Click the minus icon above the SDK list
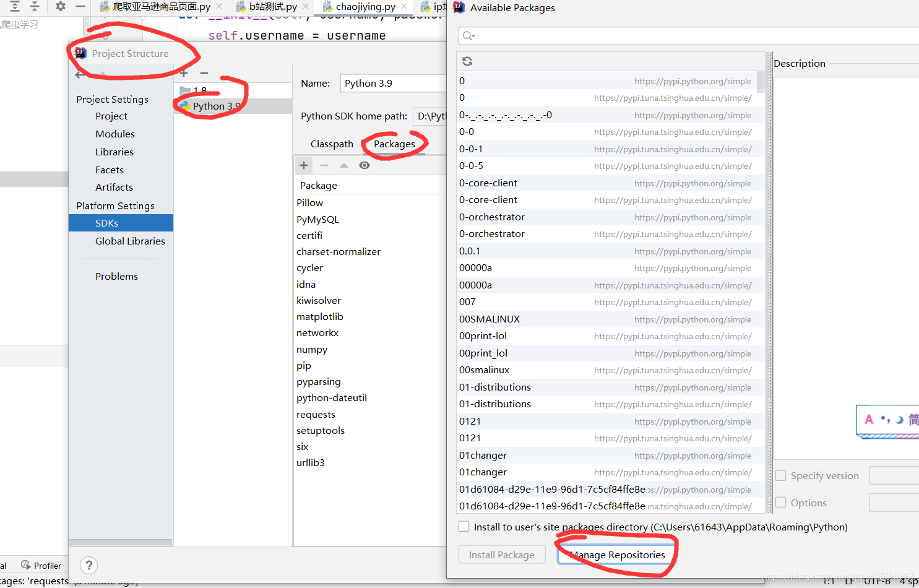The image size is (919, 588). pos(204,73)
